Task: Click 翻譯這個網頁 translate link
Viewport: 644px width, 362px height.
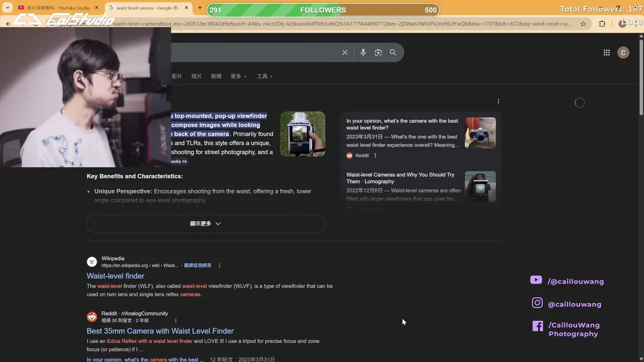Action: [x=198, y=265]
